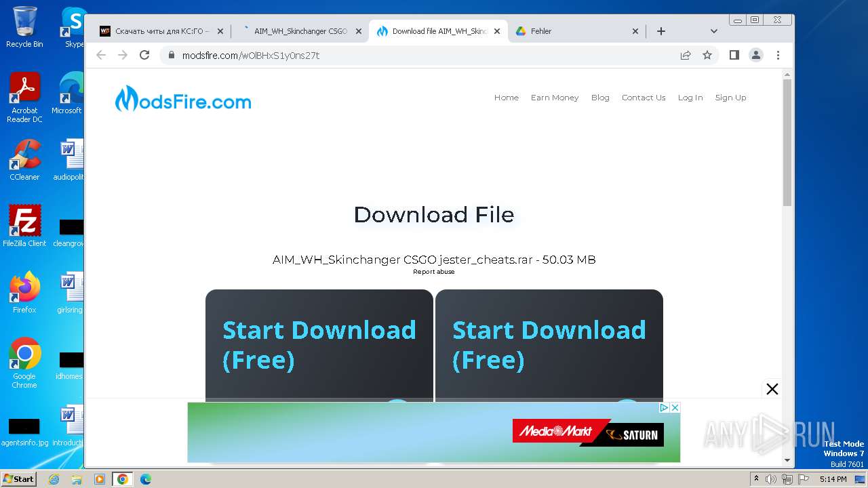Open Chrome's three-dot menu
Image resolution: width=868 pixels, height=488 pixels.
[778, 55]
